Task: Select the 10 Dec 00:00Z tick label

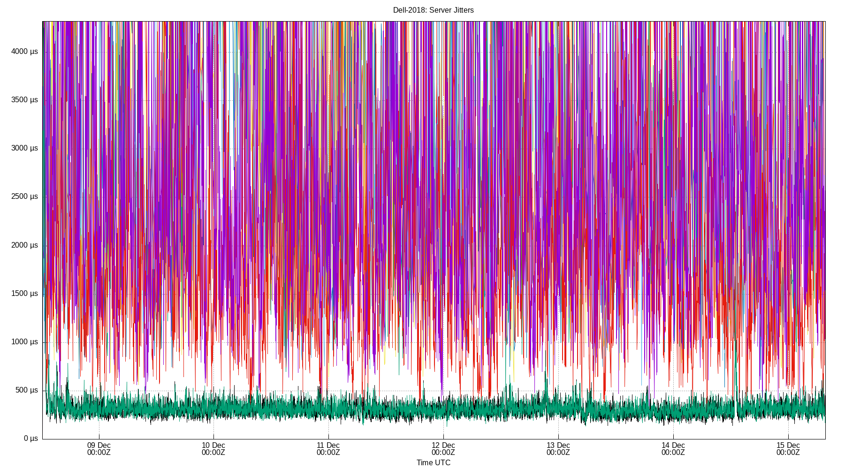Action: click(x=213, y=449)
